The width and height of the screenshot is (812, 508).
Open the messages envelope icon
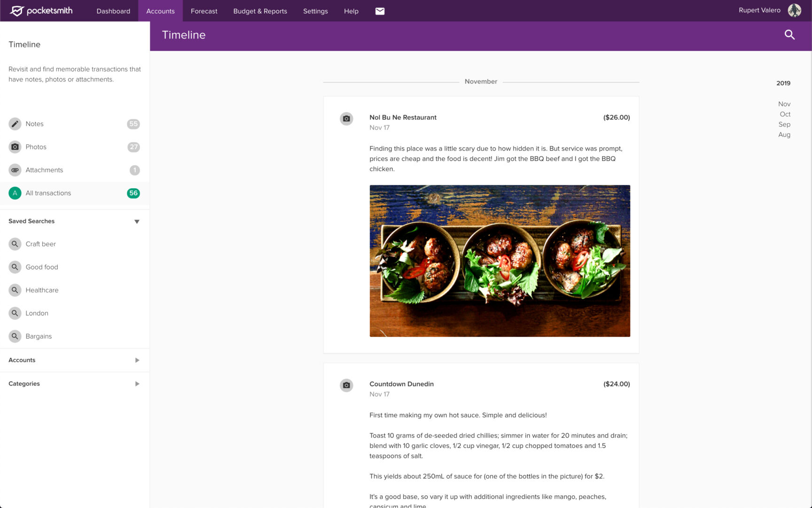(x=380, y=11)
